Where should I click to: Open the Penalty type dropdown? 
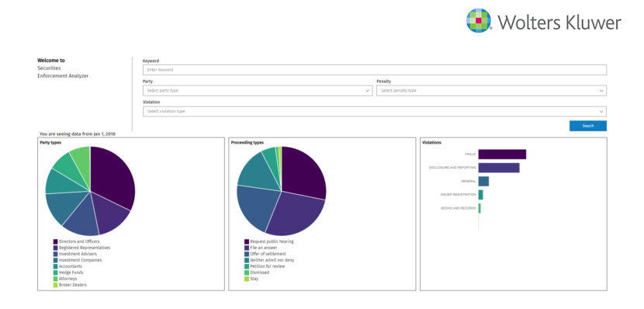(491, 91)
